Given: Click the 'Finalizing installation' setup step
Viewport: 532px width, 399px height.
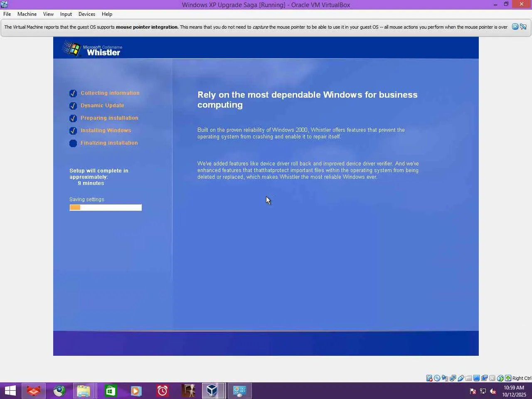Looking at the screenshot, I should click(109, 143).
